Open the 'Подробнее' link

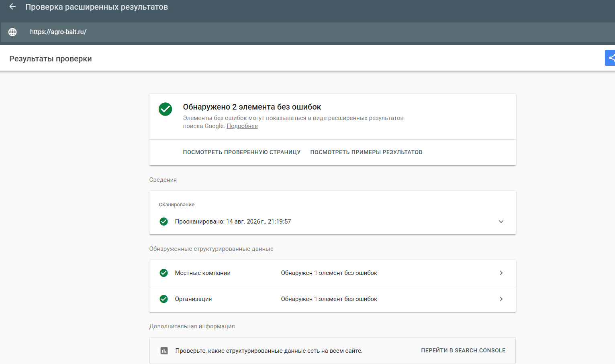click(242, 126)
